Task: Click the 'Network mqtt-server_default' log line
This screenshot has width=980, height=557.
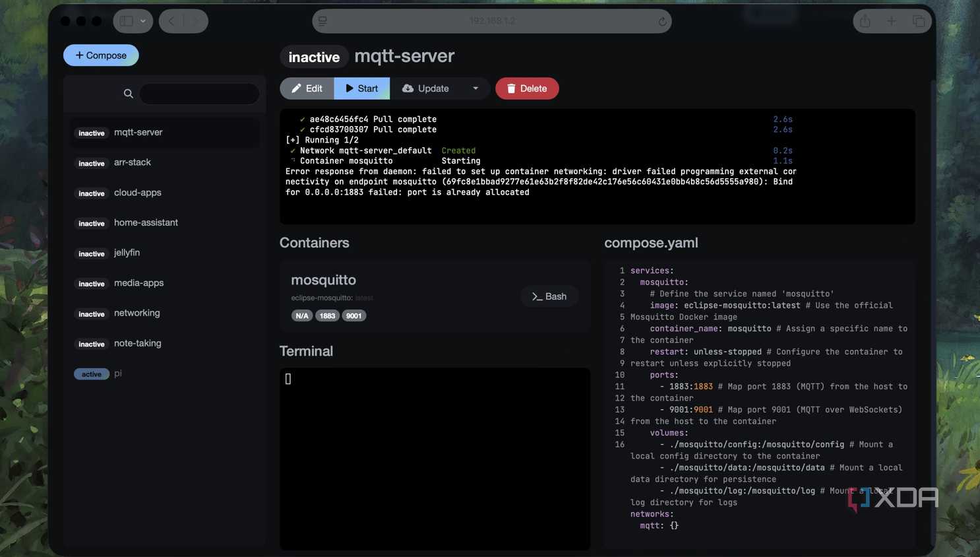Action: click(x=365, y=150)
